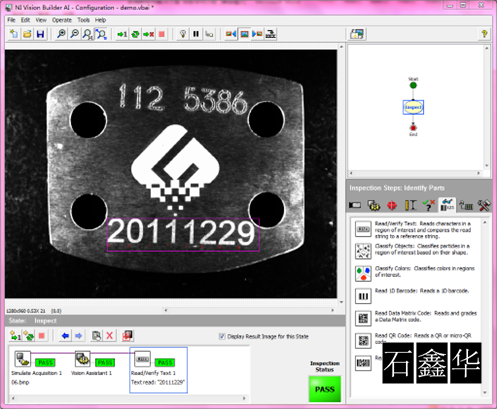The height and width of the screenshot is (409, 497).
Task: Click the Identify Parts list scrollbar down arrow
Action: click(485, 393)
